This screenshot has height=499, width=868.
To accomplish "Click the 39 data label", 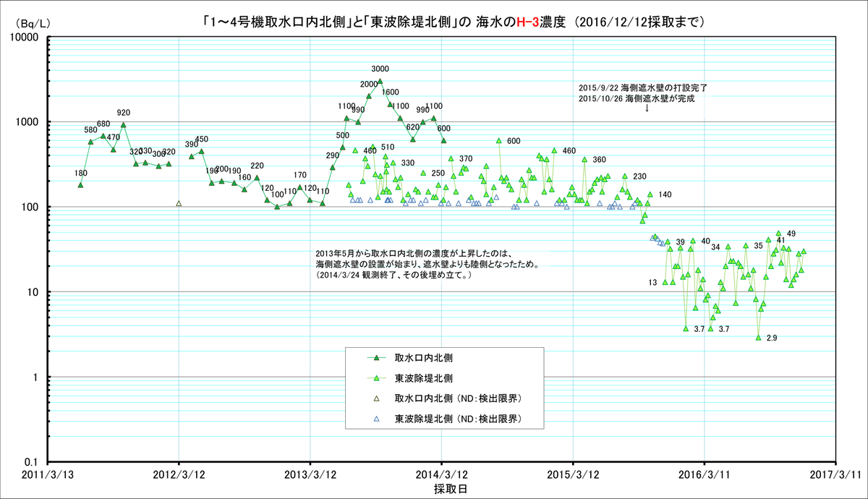I will point(680,242).
